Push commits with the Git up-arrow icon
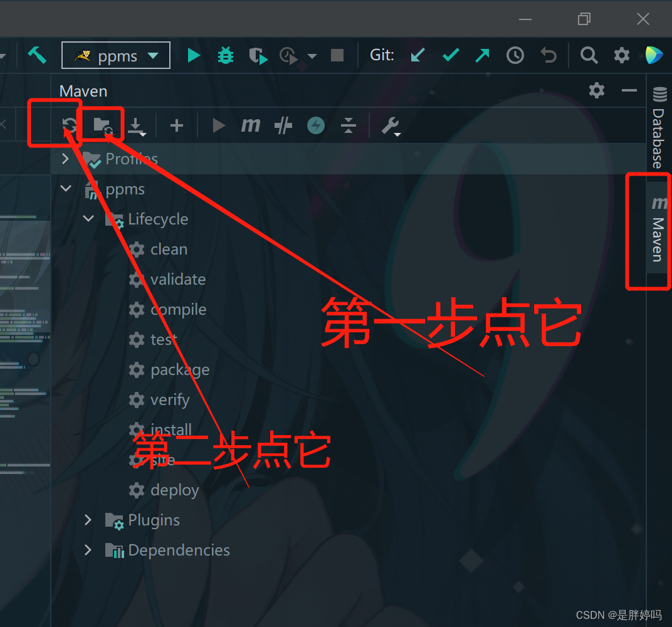The image size is (672, 627). tap(482, 55)
